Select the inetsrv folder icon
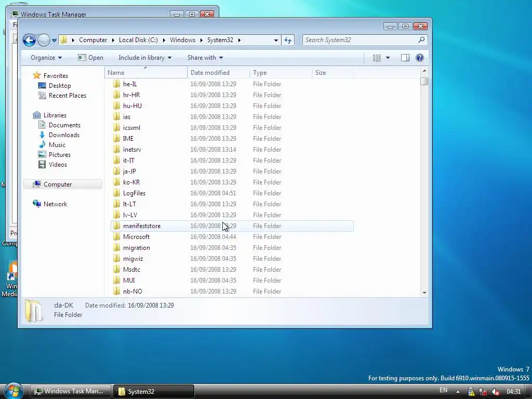532x399 pixels. (116, 149)
